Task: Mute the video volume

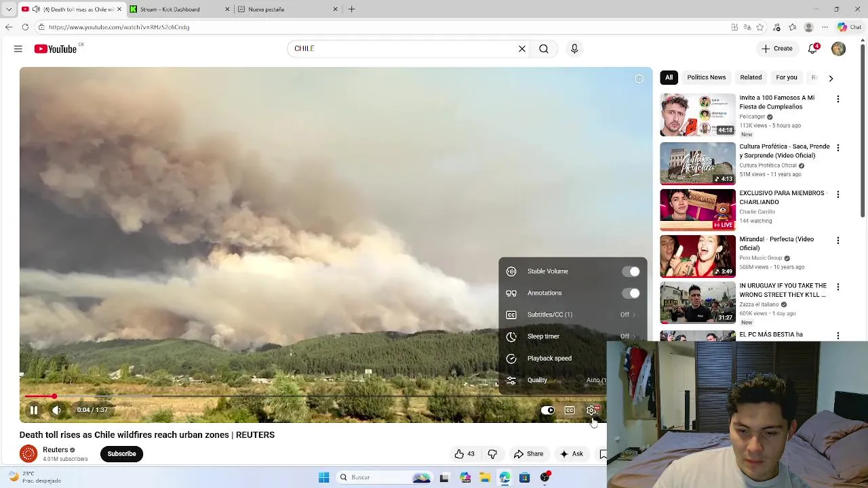Action: point(57,410)
